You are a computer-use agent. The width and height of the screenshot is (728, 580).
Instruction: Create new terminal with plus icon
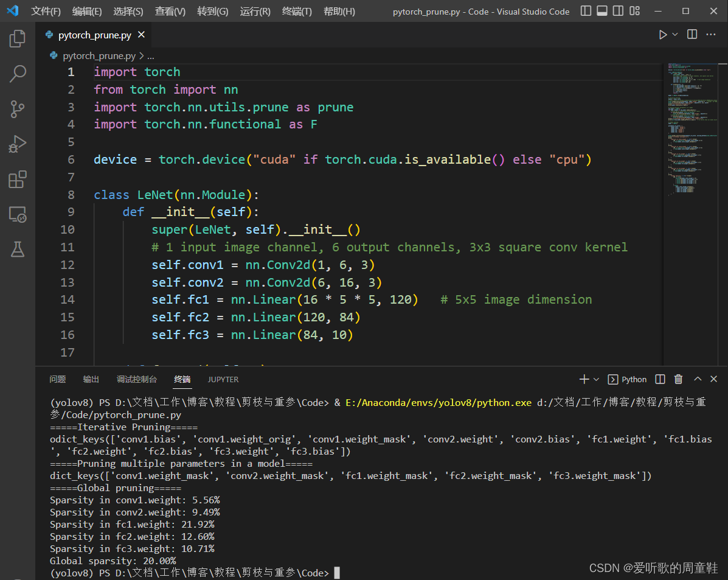click(584, 379)
